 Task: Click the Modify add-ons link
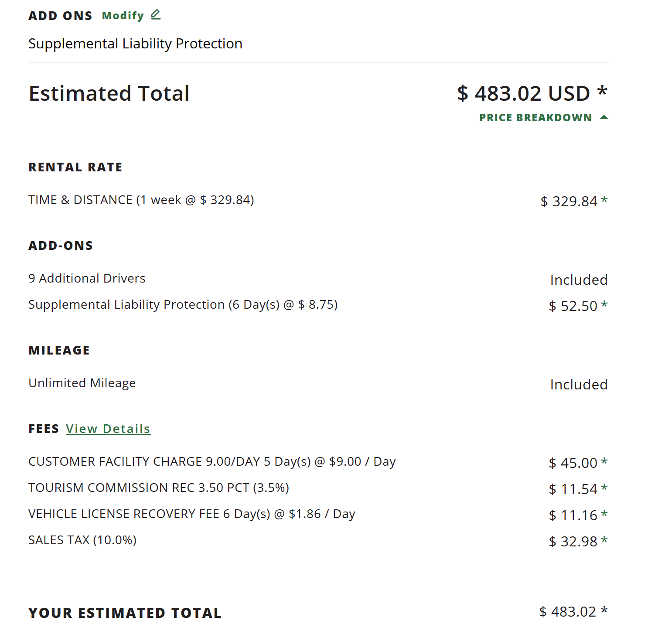coord(123,16)
